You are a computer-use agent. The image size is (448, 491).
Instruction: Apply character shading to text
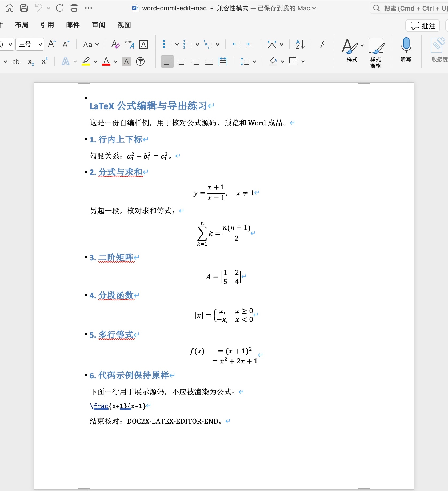coord(126,62)
